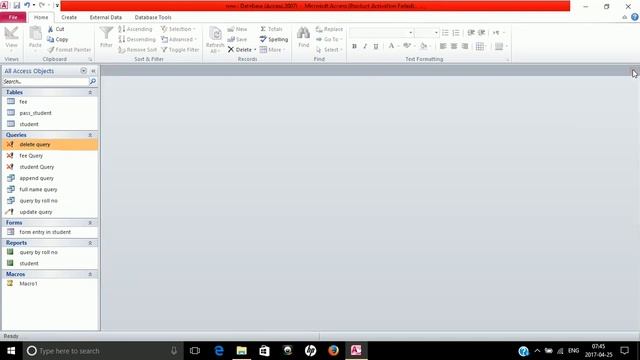Toggle Italic formatting
This screenshot has width=640, height=360.
point(365,46)
